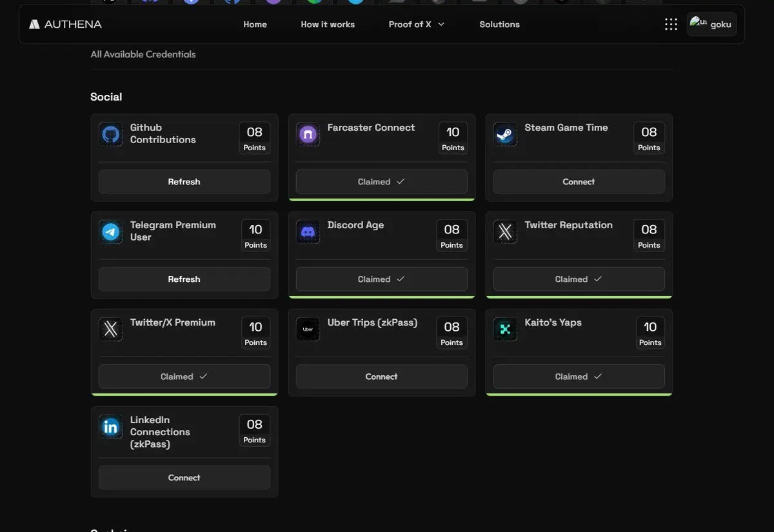This screenshot has width=774, height=532.
Task: Click Claimed button under Twitter Reputation
Action: coord(579,279)
